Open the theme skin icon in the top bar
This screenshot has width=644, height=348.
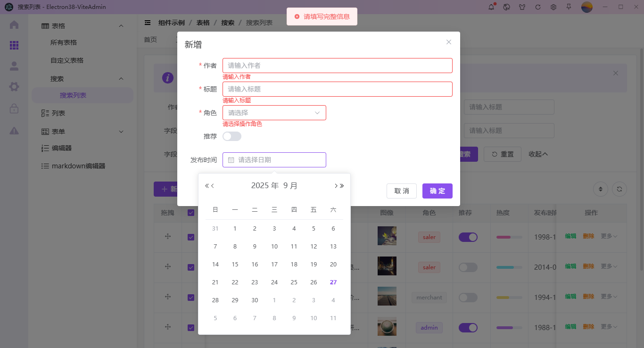[522, 7]
